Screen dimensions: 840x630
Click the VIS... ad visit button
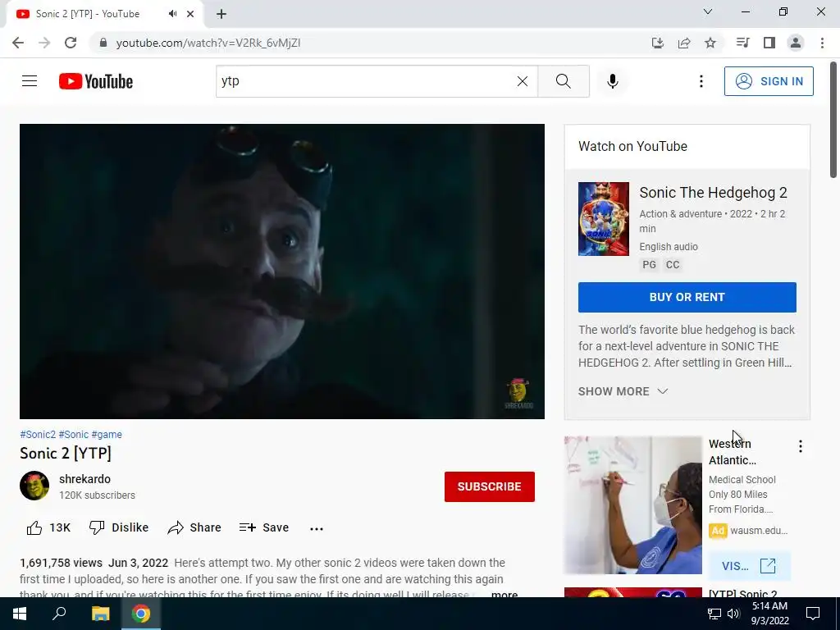click(748, 566)
